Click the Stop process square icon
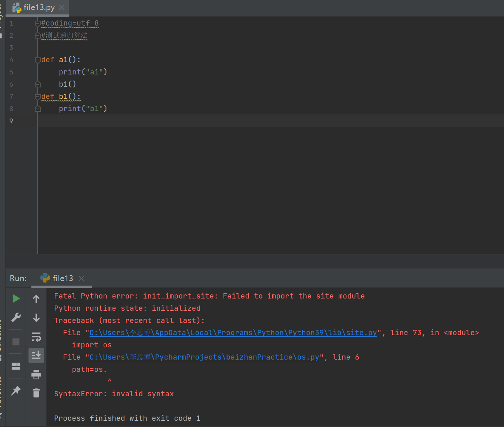Viewport: 504px width, 427px height. coord(16,342)
